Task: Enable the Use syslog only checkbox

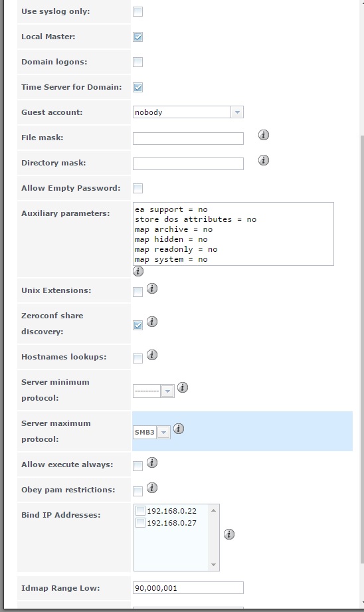Action: [x=137, y=11]
